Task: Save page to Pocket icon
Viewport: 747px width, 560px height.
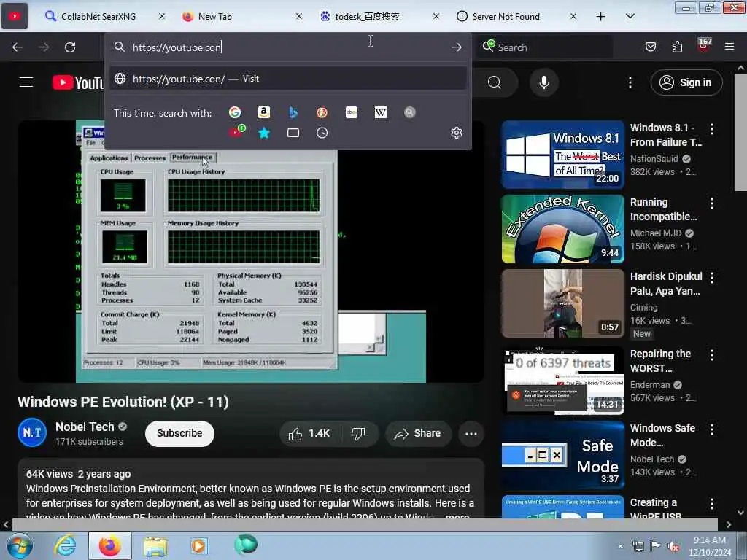Action: 651,47
